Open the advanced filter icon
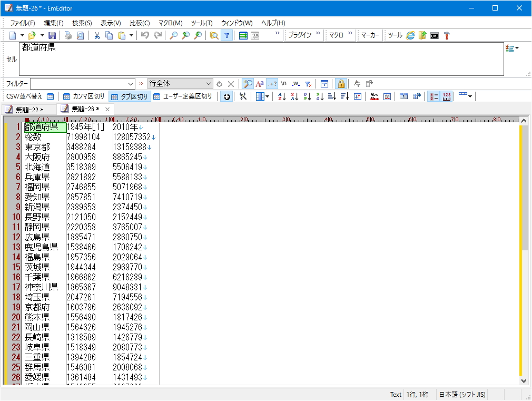This screenshot has height=401, width=532. pyautogui.click(x=324, y=84)
